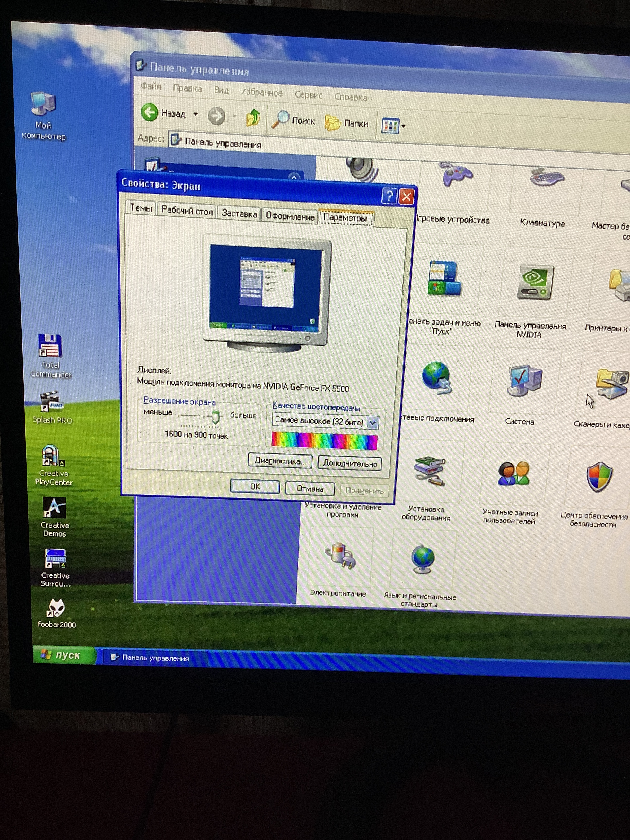Click the Применить button
This screenshot has width=630, height=840.
coord(365,491)
